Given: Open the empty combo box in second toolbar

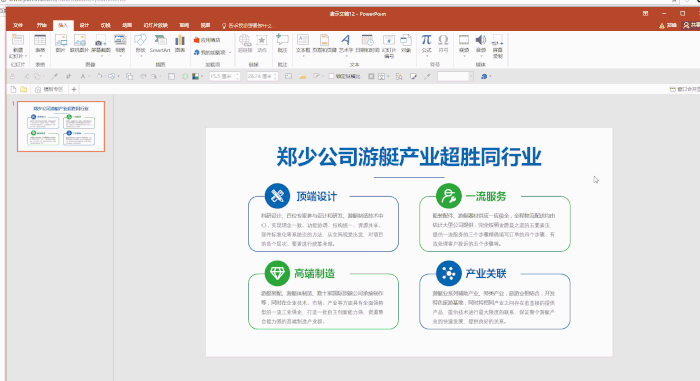Looking at the screenshot, I should (455, 76).
